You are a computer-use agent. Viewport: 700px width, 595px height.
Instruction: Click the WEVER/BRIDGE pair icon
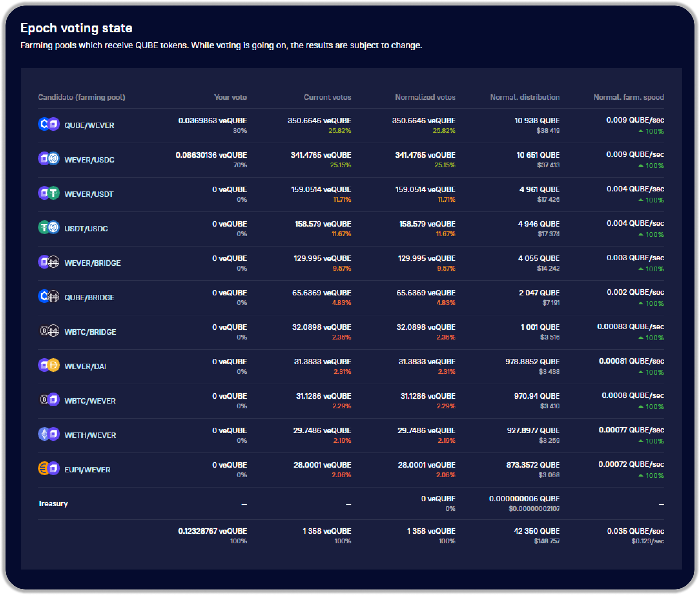49,262
